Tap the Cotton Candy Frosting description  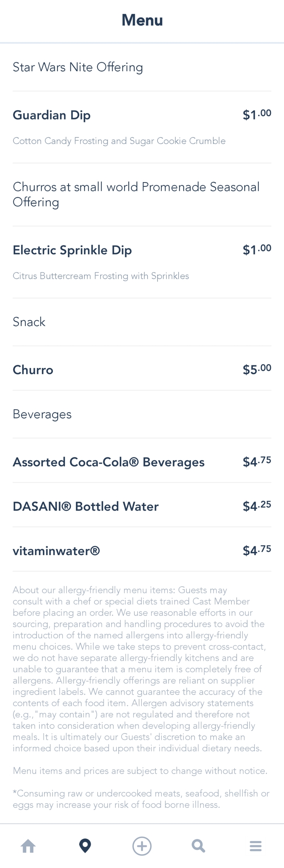point(119,141)
